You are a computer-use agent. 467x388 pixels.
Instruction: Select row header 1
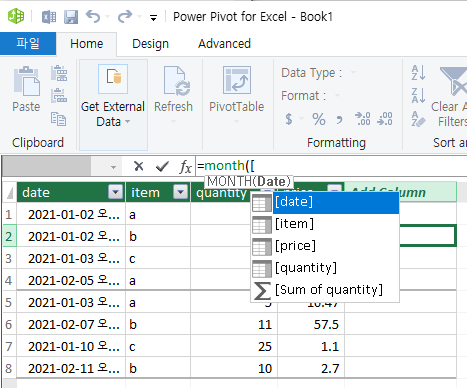(x=9, y=214)
